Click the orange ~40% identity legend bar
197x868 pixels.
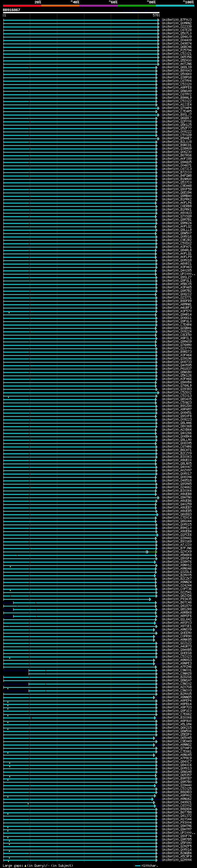point(60,6)
